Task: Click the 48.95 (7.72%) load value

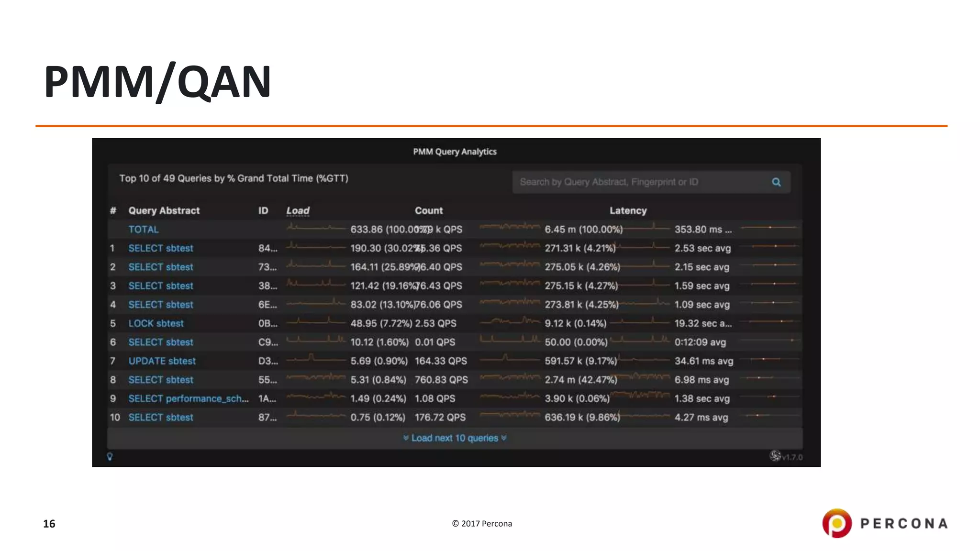Action: [381, 323]
